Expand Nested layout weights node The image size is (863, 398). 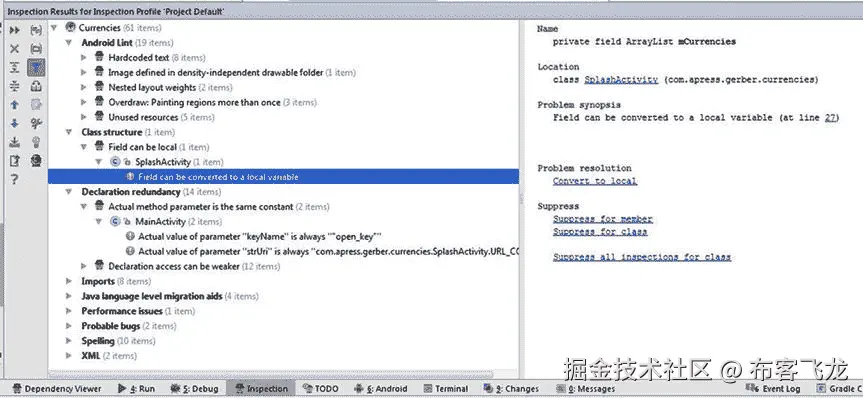pyautogui.click(x=84, y=87)
